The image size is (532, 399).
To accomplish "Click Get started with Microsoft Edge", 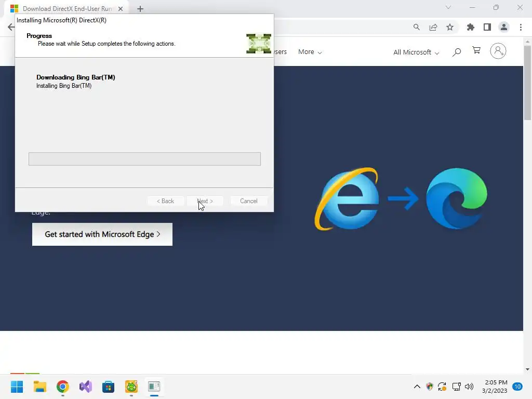I will point(102,234).
